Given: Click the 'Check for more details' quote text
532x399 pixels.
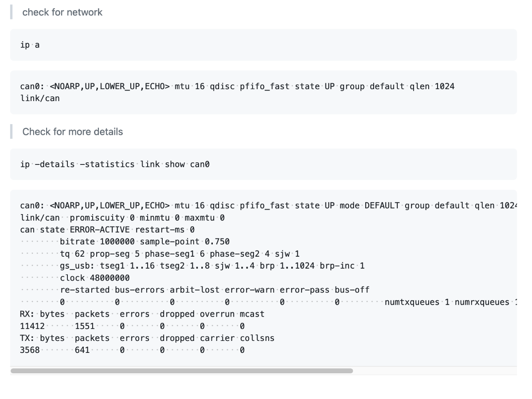Looking at the screenshot, I should [73, 132].
